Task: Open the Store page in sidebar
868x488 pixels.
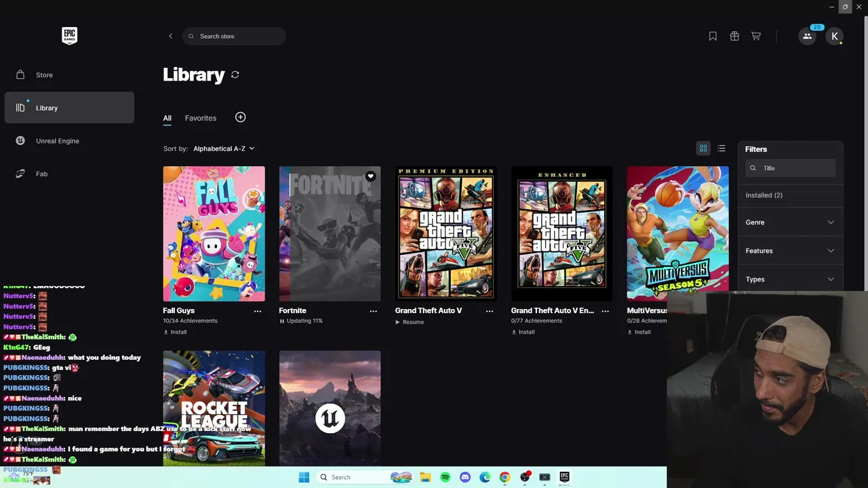Action: click(69, 75)
